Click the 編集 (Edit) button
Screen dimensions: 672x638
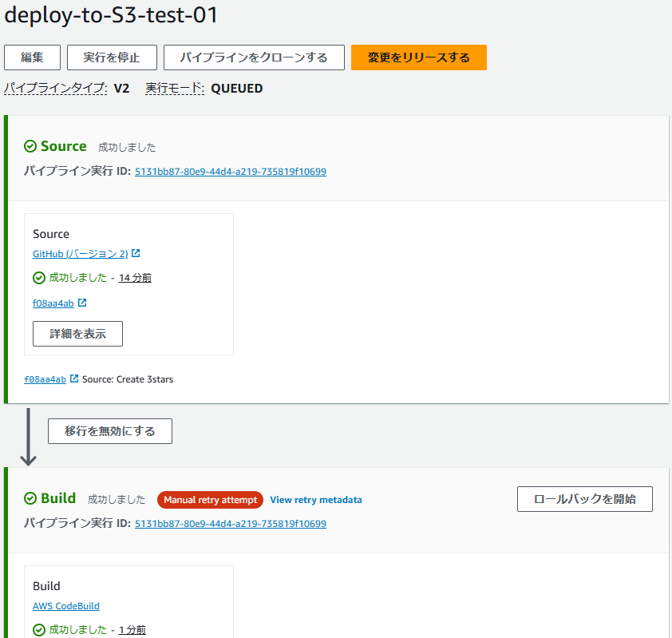click(x=32, y=57)
